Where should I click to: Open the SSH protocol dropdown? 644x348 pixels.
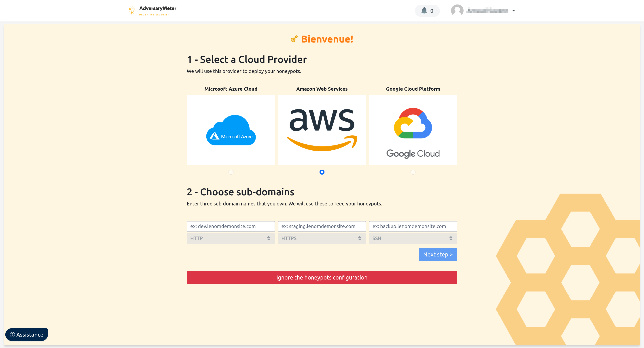(413, 238)
